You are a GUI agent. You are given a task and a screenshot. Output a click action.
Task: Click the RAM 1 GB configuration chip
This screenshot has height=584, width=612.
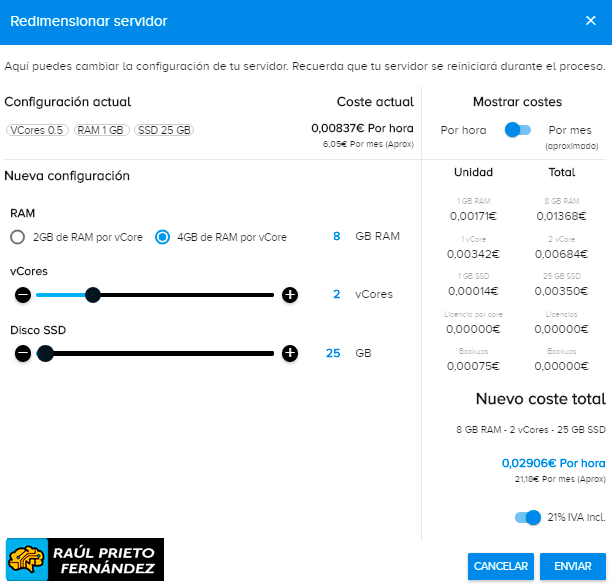(x=101, y=131)
